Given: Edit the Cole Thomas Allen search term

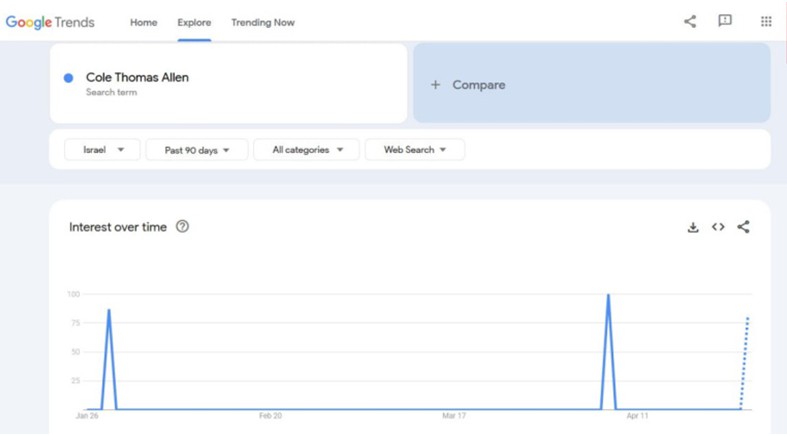Looking at the screenshot, I should (137, 78).
